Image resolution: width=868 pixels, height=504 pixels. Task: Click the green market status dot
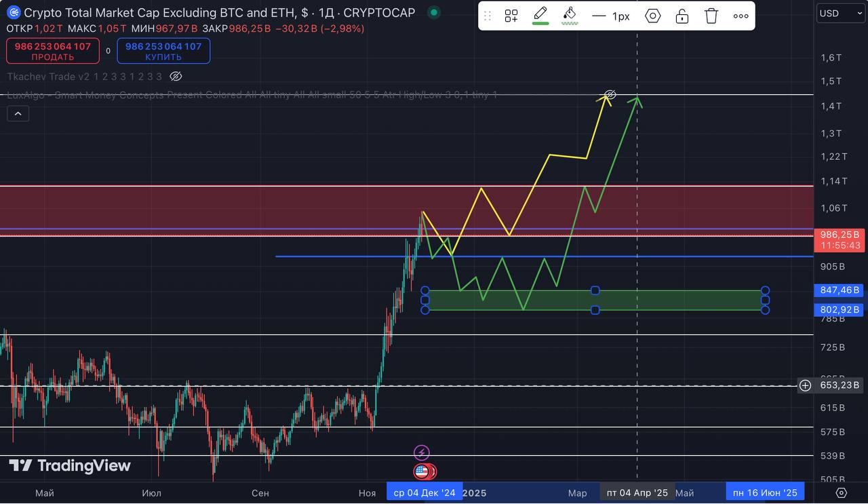point(434,13)
